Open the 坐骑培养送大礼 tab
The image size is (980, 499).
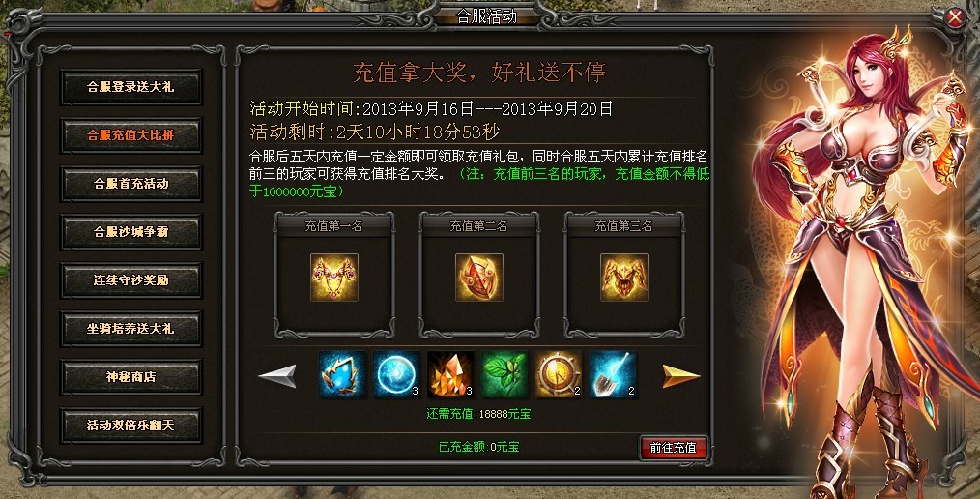[131, 328]
